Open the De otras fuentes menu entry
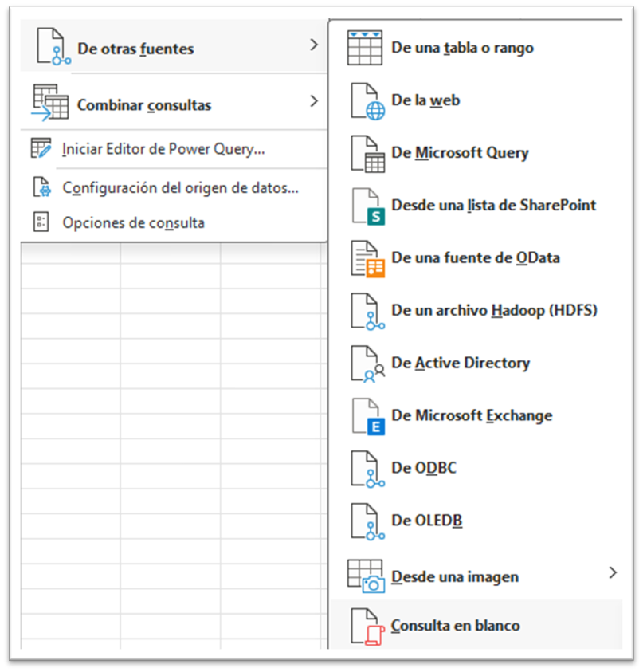 (x=174, y=45)
